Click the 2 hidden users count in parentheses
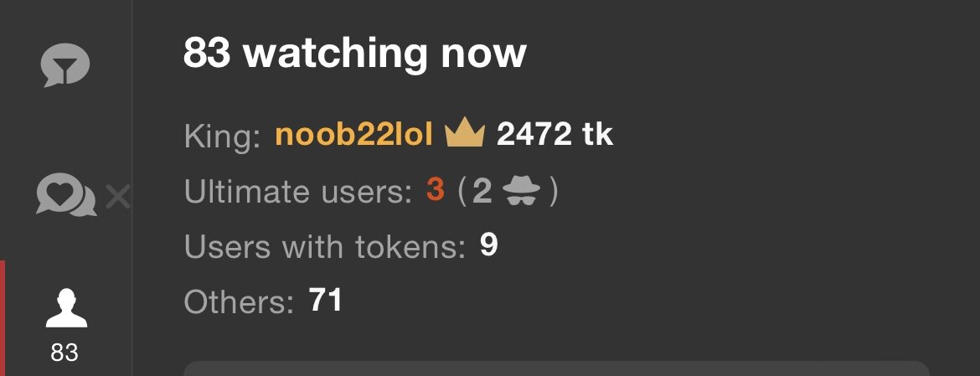This screenshot has height=376, width=980. pyautogui.click(x=482, y=191)
